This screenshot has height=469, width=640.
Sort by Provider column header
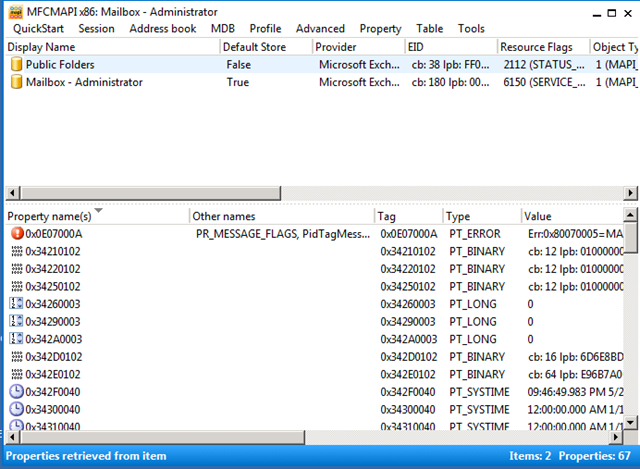(x=359, y=47)
